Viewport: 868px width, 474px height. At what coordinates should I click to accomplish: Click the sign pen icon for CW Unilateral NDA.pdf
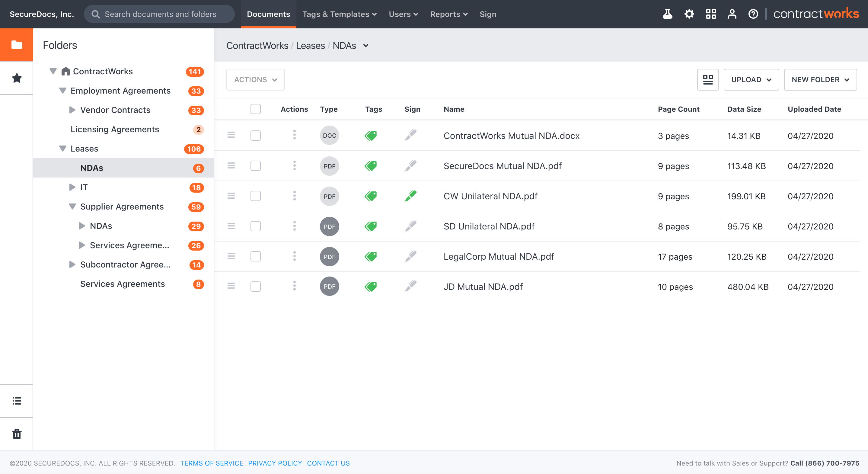point(411,196)
